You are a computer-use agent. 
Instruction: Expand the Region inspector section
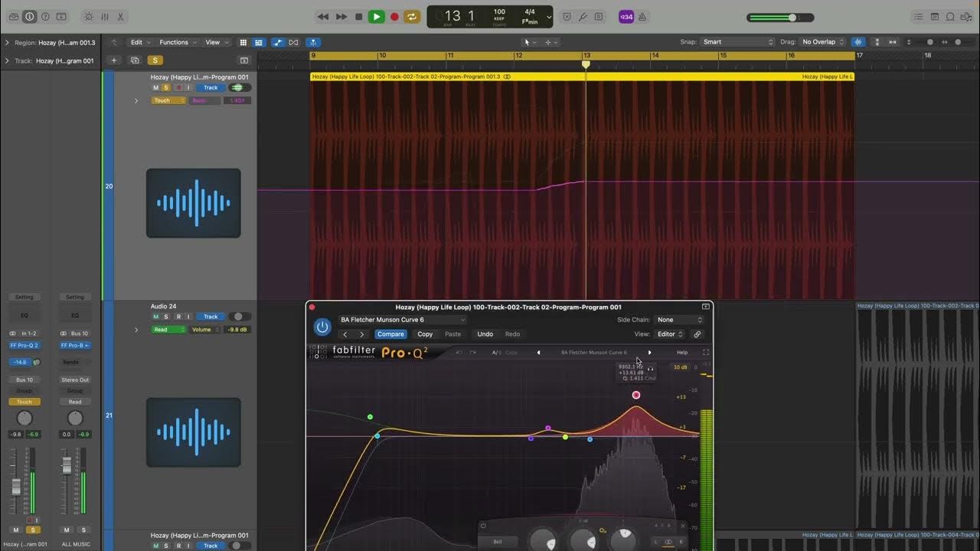coord(7,43)
